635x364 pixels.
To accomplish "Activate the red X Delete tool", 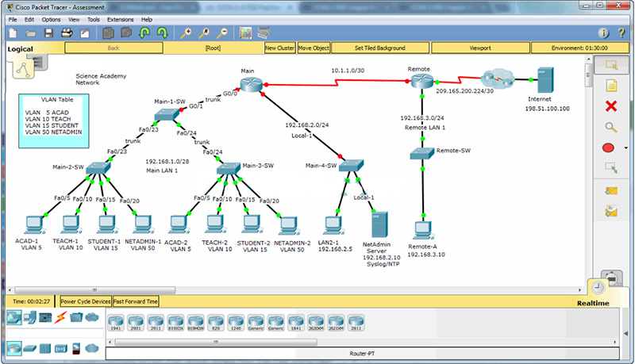I will 611,106.
